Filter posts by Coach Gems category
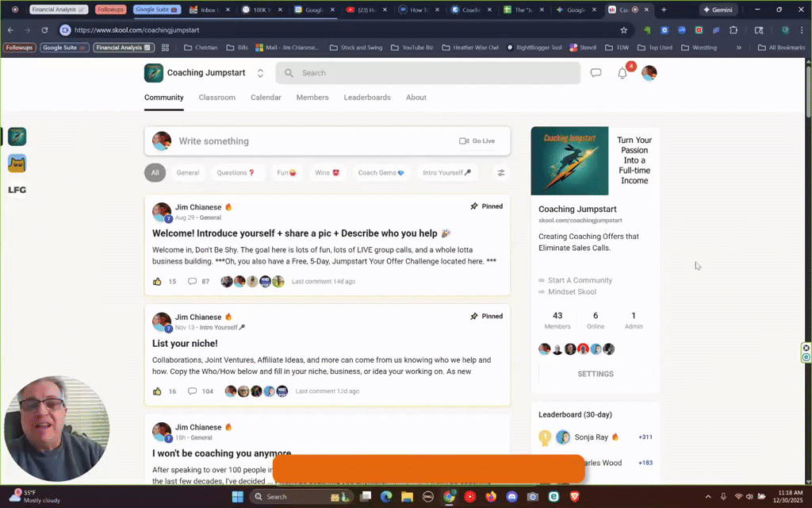This screenshot has width=812, height=508. point(381,172)
